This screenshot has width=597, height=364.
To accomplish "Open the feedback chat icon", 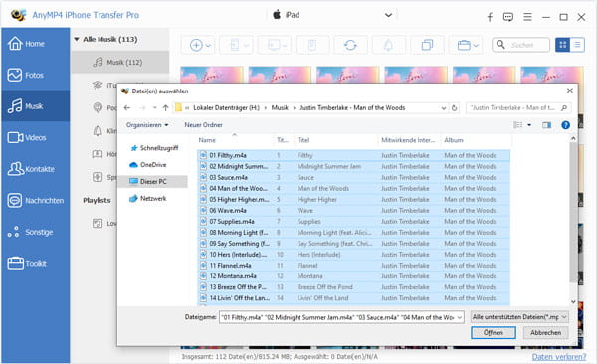I will 507,17.
